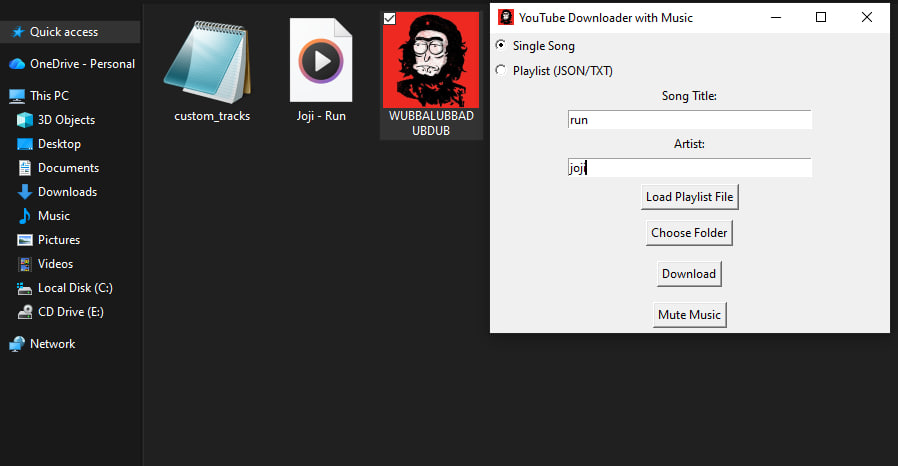Open the Choose Folder dialog button
The width and height of the screenshot is (898, 466).
689,233
